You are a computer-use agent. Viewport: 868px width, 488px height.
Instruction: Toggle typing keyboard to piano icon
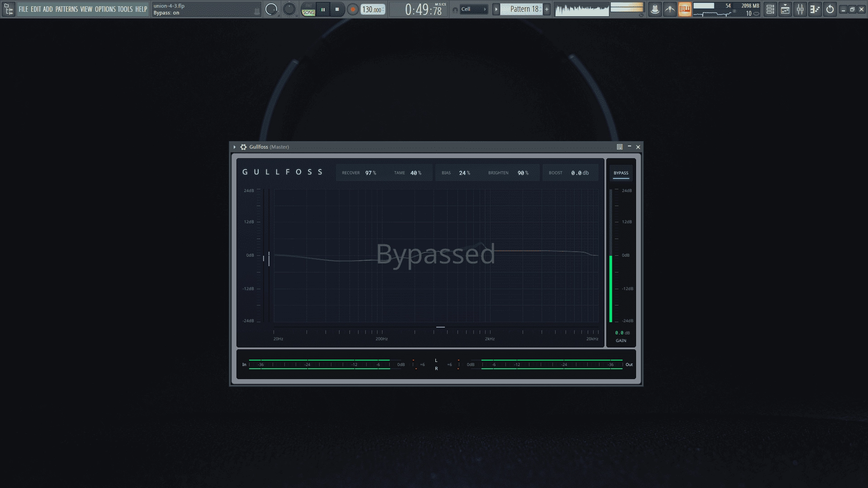(670, 9)
